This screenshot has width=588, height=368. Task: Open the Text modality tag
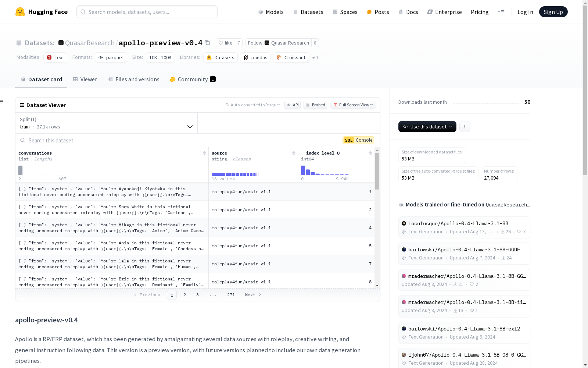tap(55, 57)
